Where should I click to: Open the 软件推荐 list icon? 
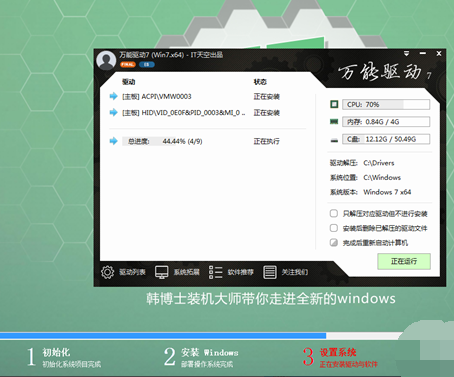(x=216, y=272)
